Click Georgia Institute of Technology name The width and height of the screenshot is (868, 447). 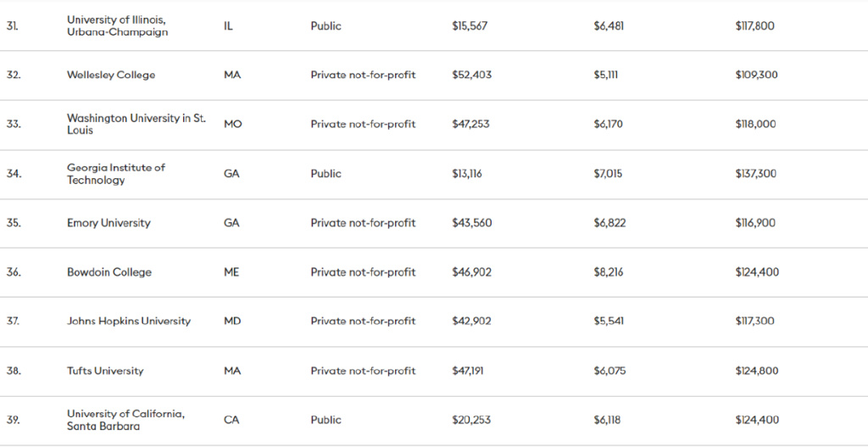tap(115, 173)
